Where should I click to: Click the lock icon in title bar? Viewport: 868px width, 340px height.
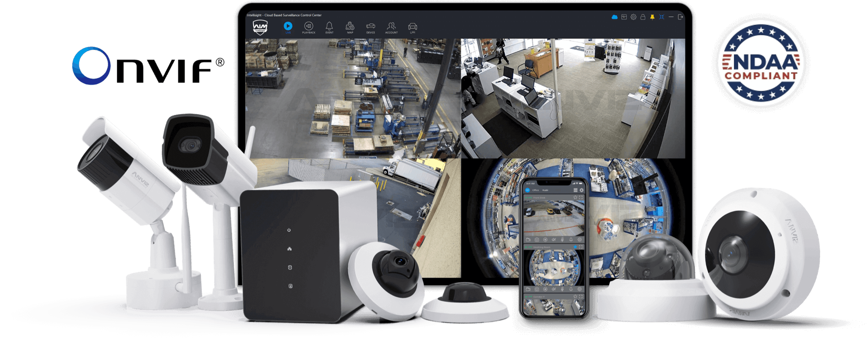coord(643,17)
